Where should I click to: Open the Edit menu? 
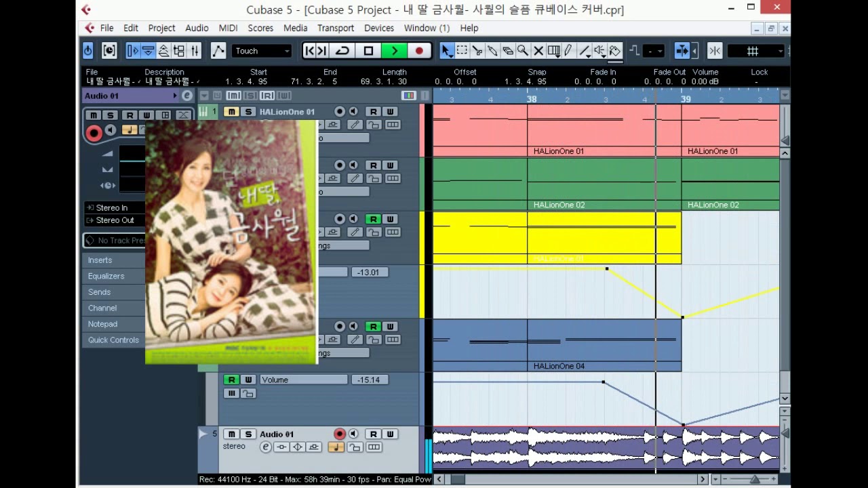(131, 28)
